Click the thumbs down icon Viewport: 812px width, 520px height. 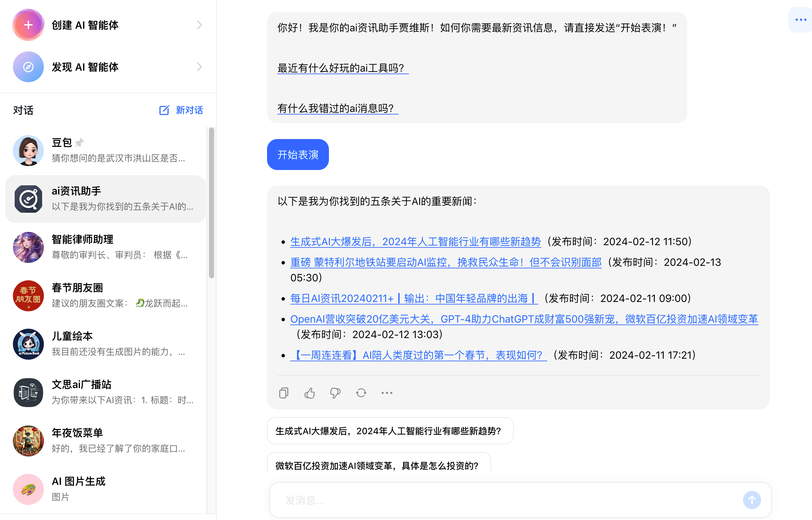335,393
